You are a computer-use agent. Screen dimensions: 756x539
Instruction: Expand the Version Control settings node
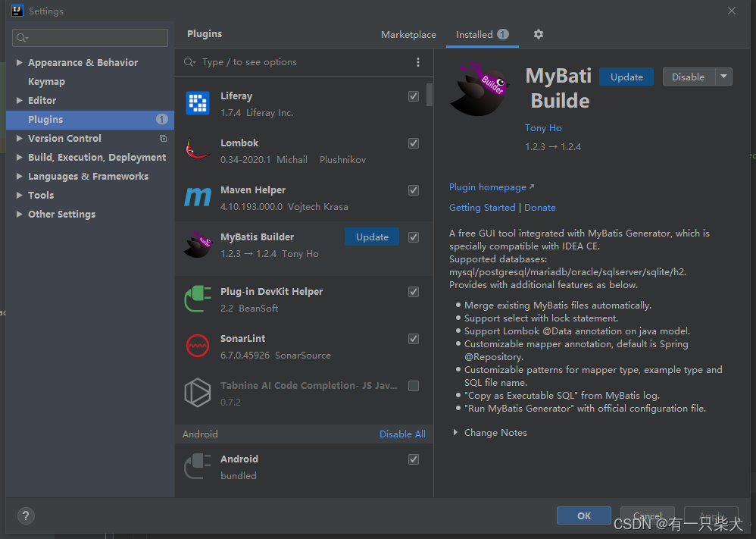19,138
